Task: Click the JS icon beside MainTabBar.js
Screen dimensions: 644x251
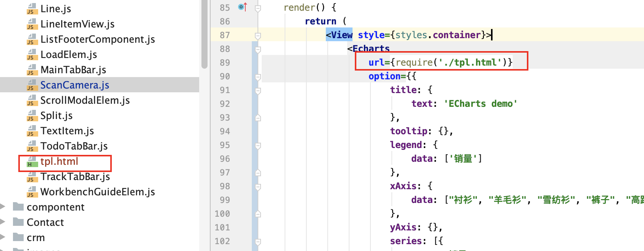Action: tap(32, 70)
